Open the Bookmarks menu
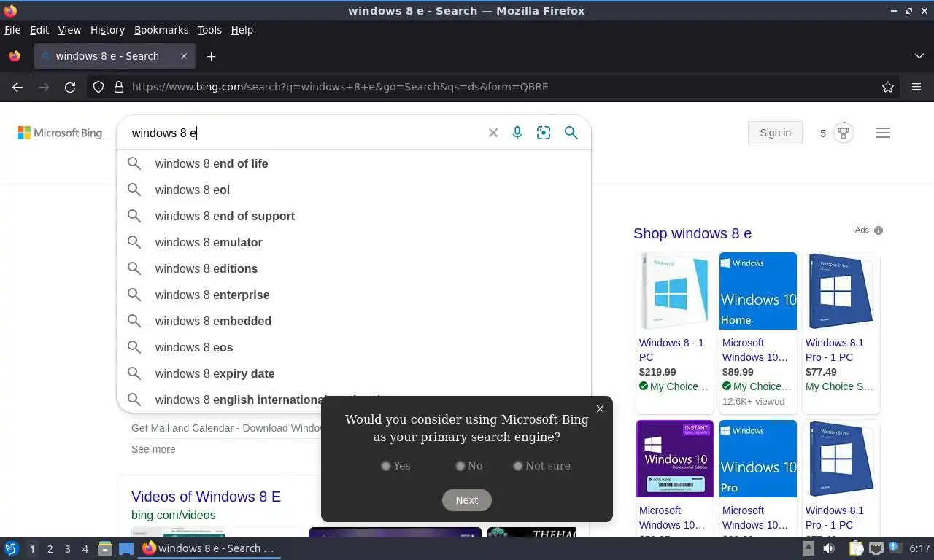The height and width of the screenshot is (560, 934). point(161,30)
